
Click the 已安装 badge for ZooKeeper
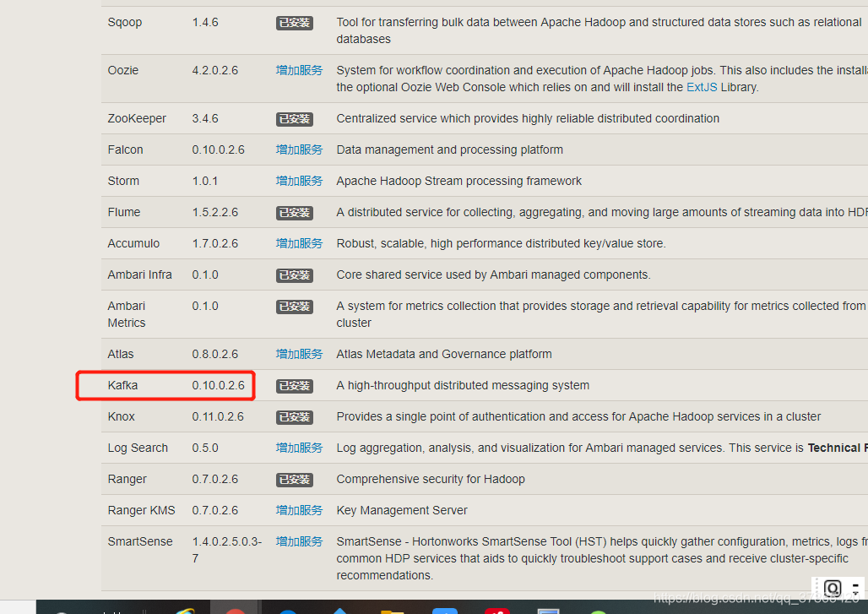295,119
